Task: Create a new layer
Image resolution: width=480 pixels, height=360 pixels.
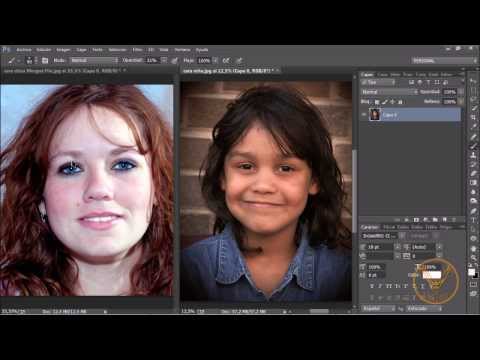Action: (x=444, y=220)
